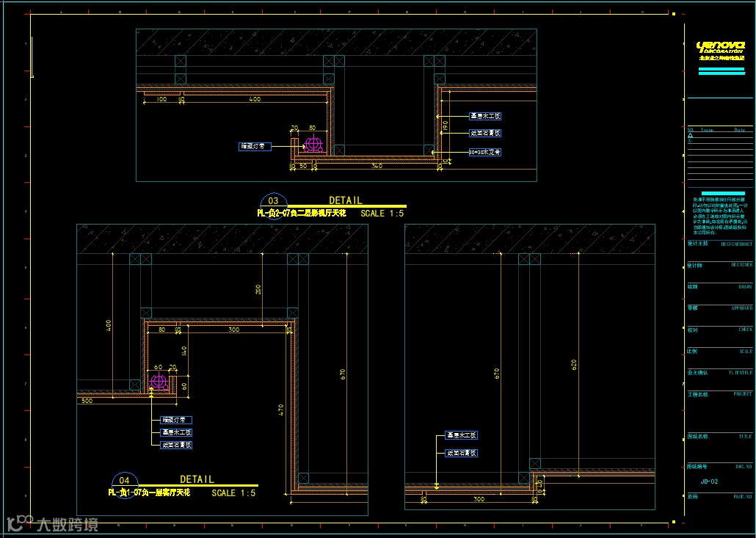Select the 670 dimension in detail 04
756x538 pixels.
coord(343,374)
